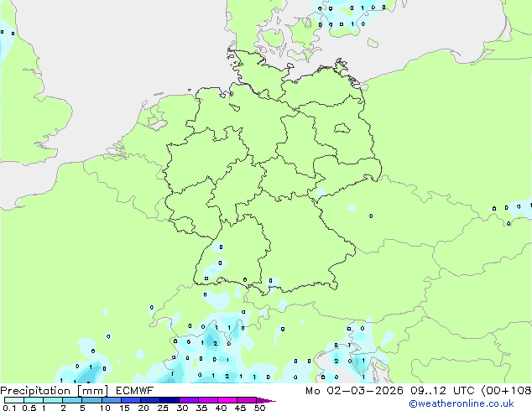Viewport: 532px width, 411px height.
Task: Click the legend value '45'
Action: click(x=240, y=408)
